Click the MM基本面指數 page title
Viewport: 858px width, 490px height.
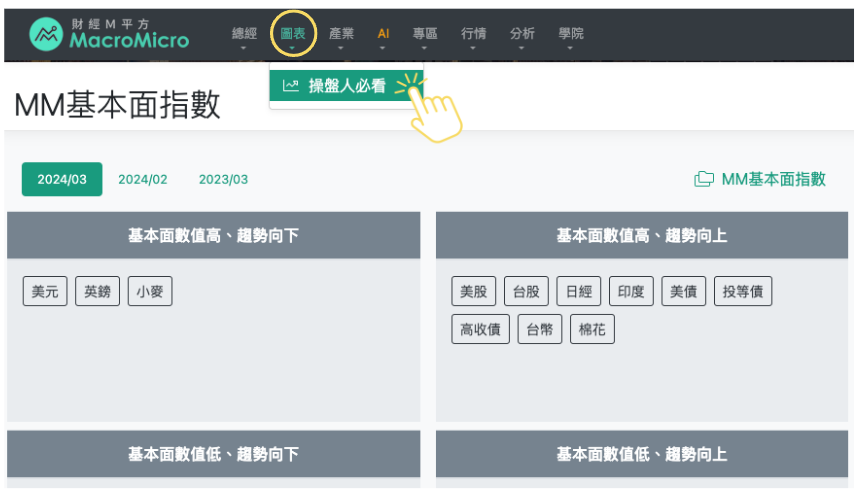coord(117,105)
